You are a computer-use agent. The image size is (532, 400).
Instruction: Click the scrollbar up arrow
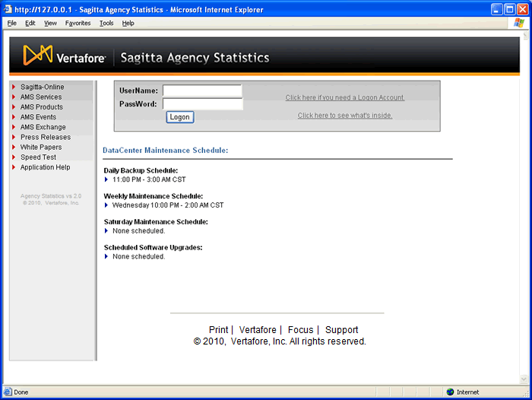click(526, 35)
